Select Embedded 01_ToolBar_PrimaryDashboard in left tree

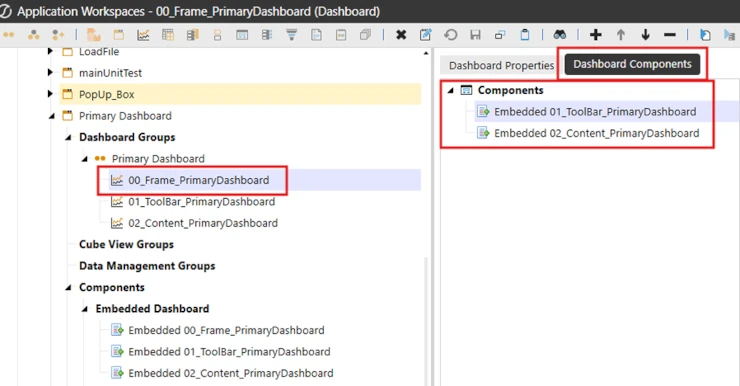[x=229, y=352]
